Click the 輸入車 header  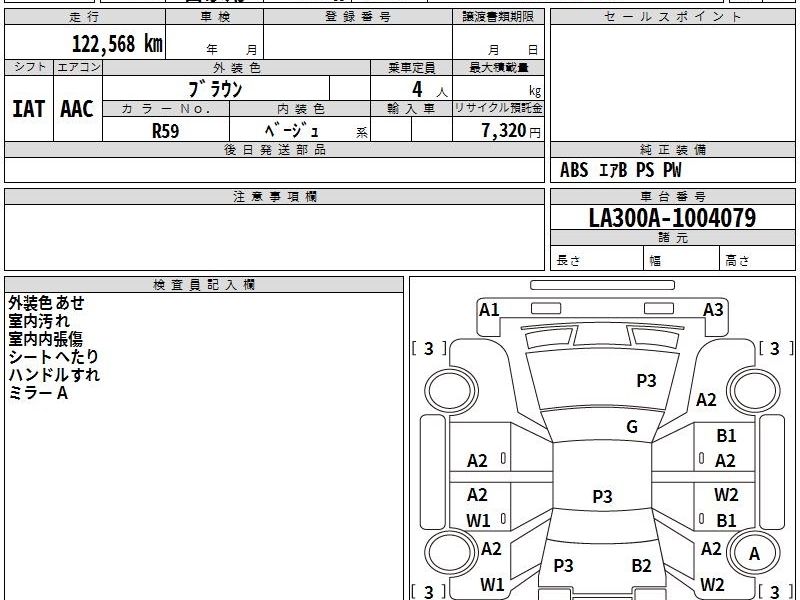pyautogui.click(x=411, y=109)
